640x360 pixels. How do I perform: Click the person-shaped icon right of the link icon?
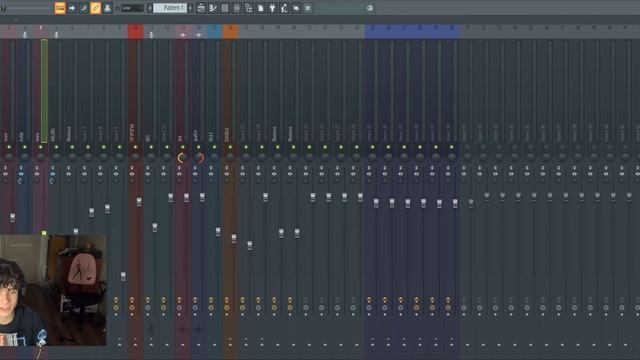[x=107, y=8]
